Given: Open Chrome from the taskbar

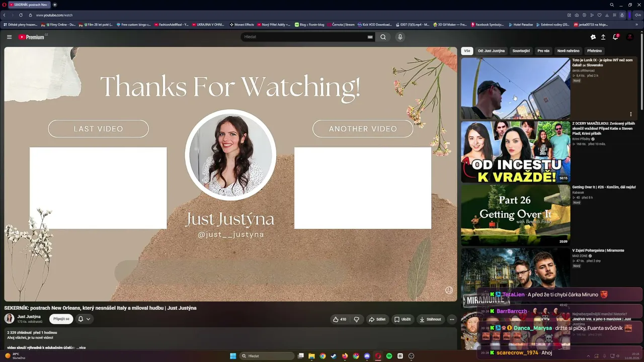Looking at the screenshot, I should 323,356.
